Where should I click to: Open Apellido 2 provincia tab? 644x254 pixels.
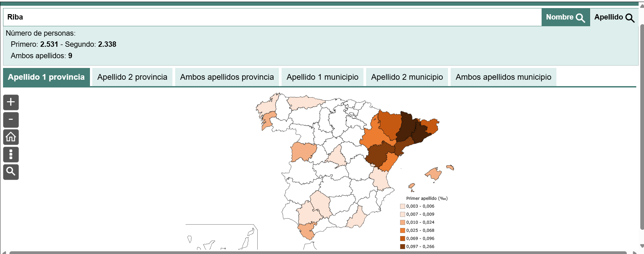(x=132, y=77)
